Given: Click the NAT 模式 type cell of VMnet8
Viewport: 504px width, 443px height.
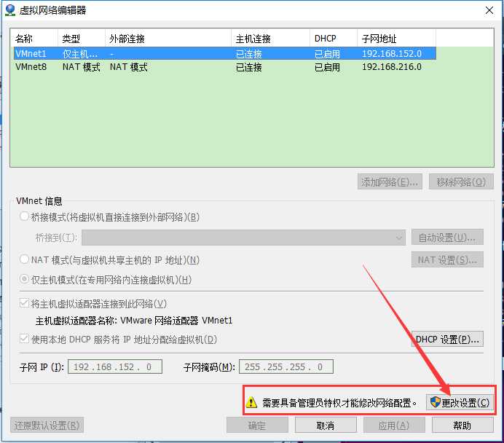Looking at the screenshot, I should (82, 67).
